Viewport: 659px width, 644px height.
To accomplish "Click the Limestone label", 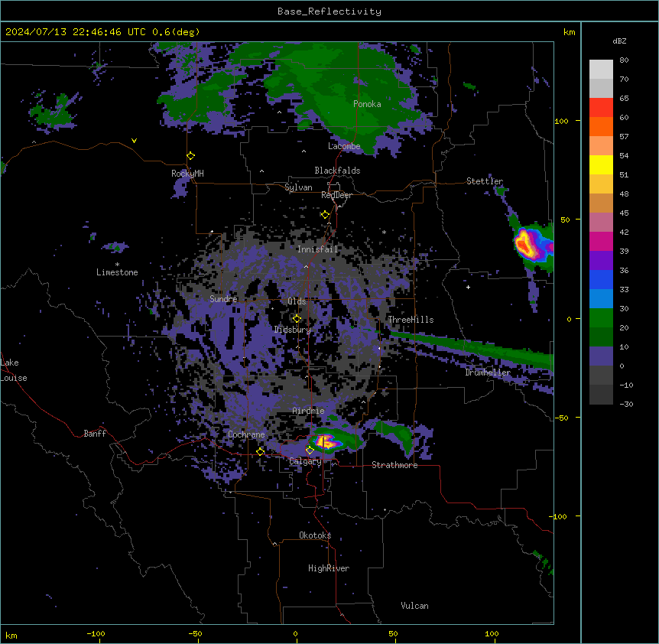I will [117, 272].
